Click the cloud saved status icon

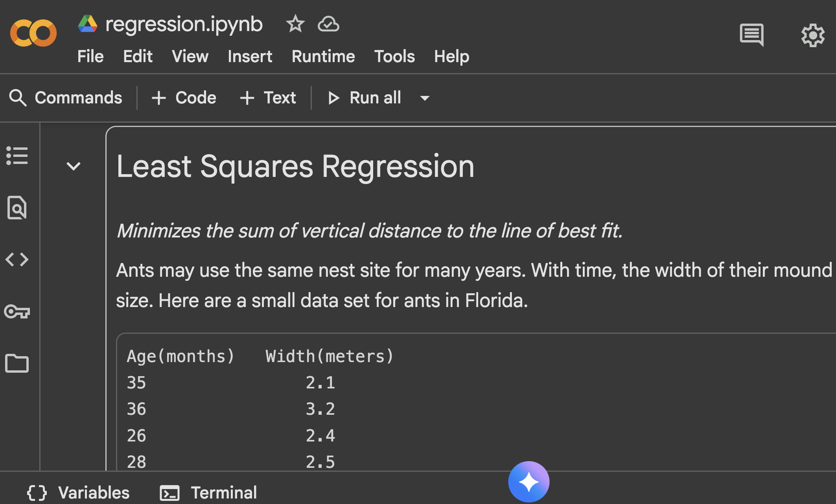(328, 24)
